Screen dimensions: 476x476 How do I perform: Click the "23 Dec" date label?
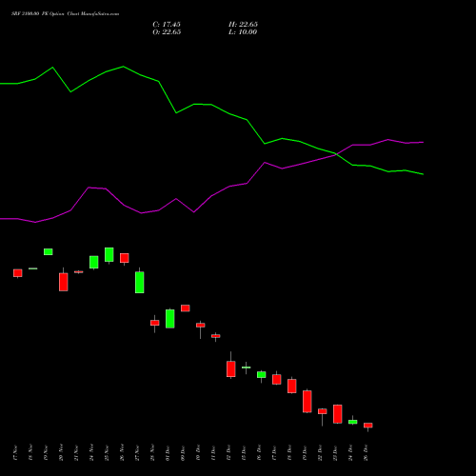coord(335,453)
